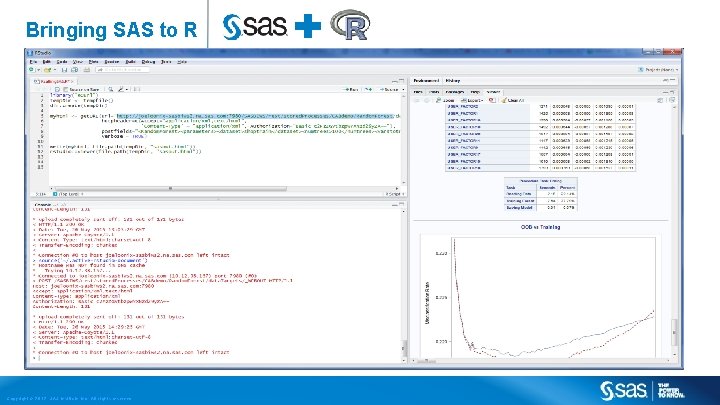Open the View menu
Image resolution: width=720 pixels, height=405 pixels.
[78, 62]
